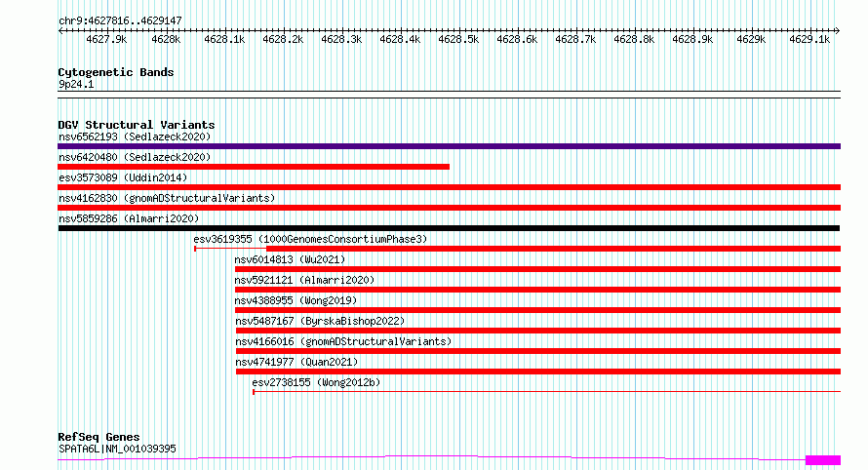The height and width of the screenshot is (470, 868).
Task: Click the 4628.7k ruler tick label
Action: tap(575, 40)
